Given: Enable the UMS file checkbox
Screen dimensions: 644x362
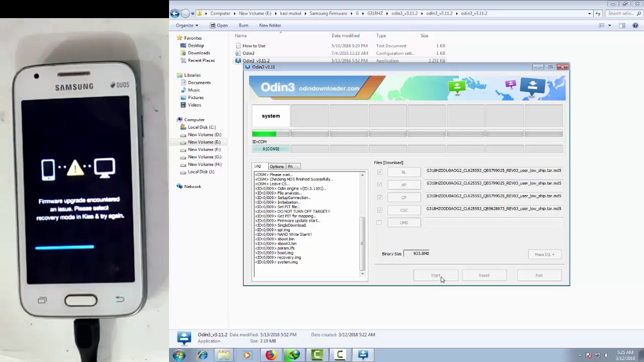Looking at the screenshot, I should click(379, 223).
